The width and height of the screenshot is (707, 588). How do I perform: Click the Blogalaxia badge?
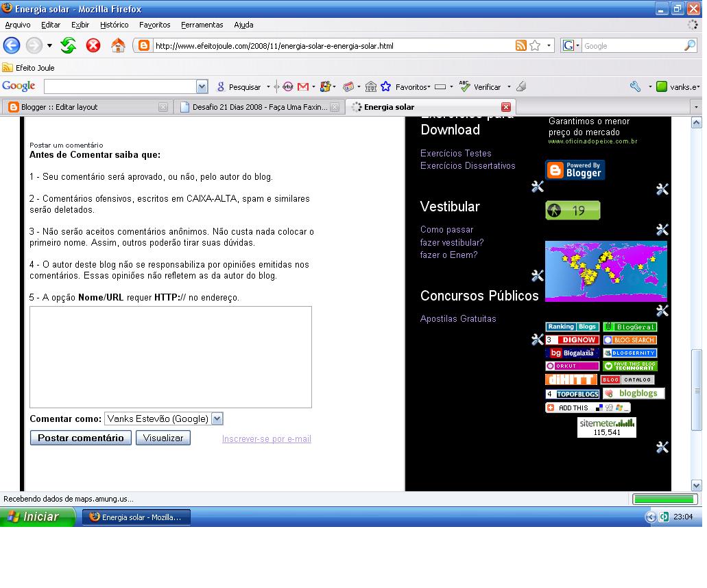573,353
